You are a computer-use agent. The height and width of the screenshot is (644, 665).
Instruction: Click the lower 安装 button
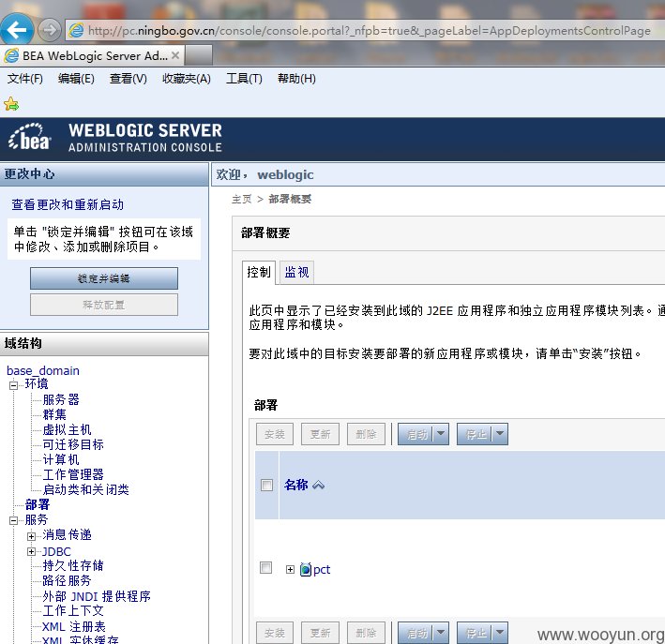275,633
